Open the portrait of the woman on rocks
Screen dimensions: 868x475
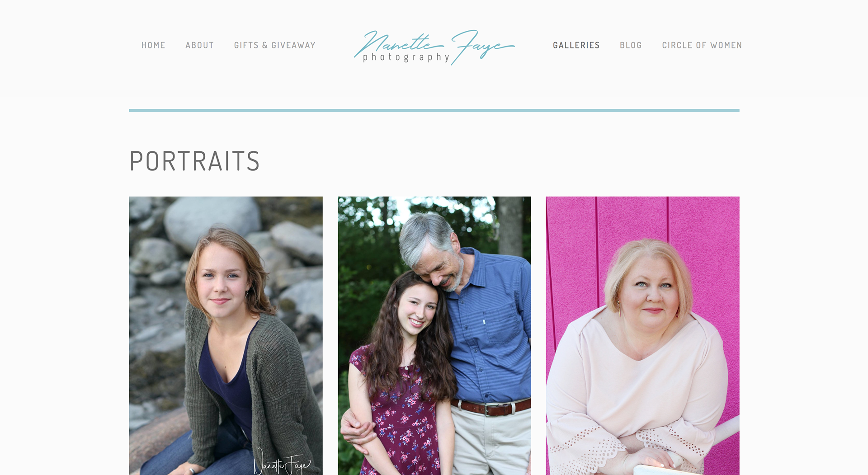tap(226, 335)
